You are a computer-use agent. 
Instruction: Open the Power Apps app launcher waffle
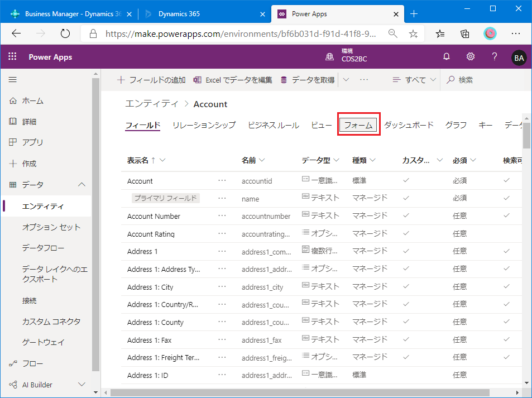point(12,56)
